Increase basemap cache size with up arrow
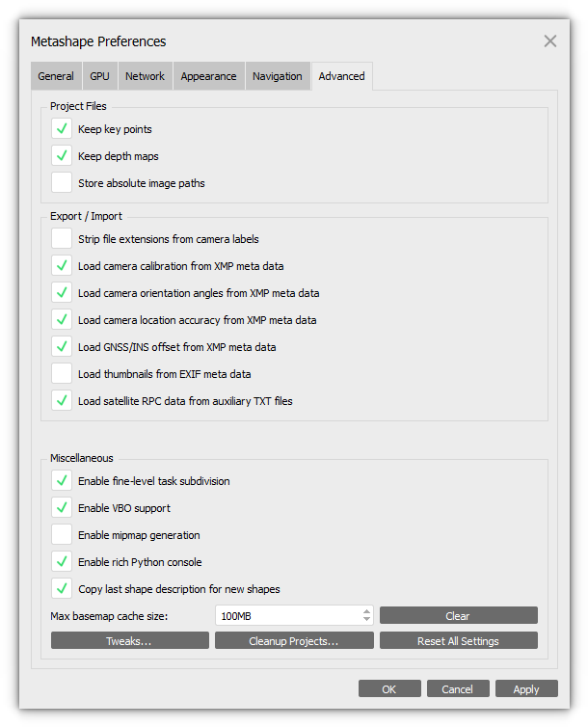 366,611
